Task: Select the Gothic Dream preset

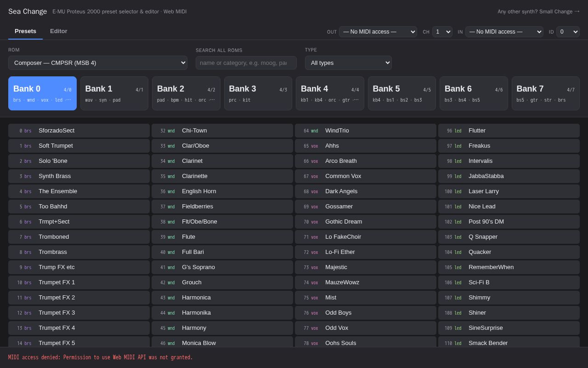Action: coord(366,222)
